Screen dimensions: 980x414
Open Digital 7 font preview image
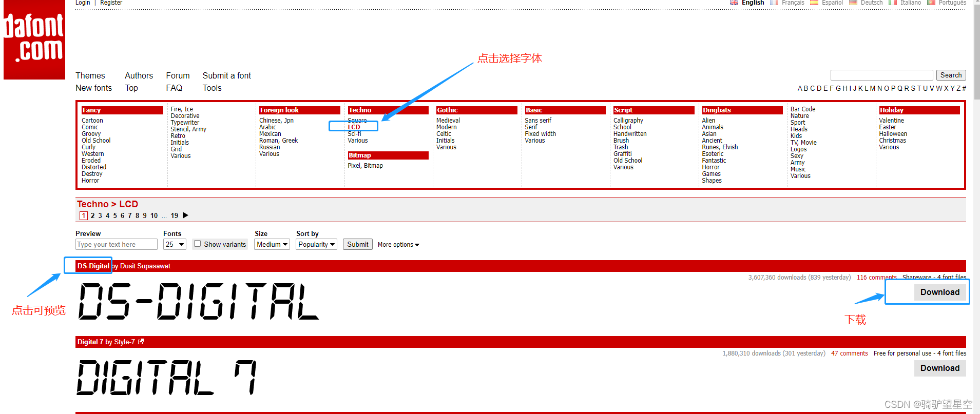click(167, 377)
